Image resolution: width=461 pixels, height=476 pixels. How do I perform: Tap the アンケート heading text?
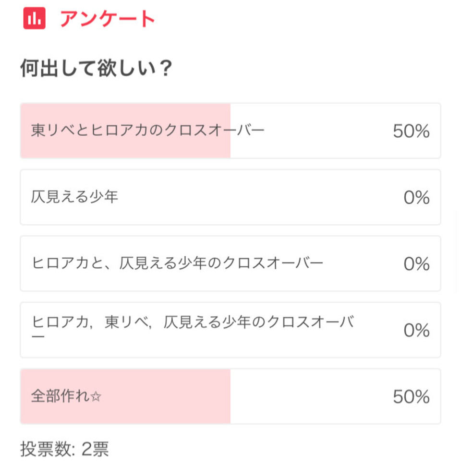click(108, 19)
